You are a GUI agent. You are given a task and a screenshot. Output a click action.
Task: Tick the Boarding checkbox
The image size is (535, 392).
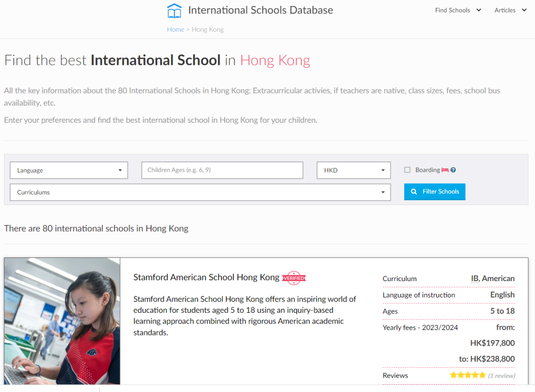point(407,170)
